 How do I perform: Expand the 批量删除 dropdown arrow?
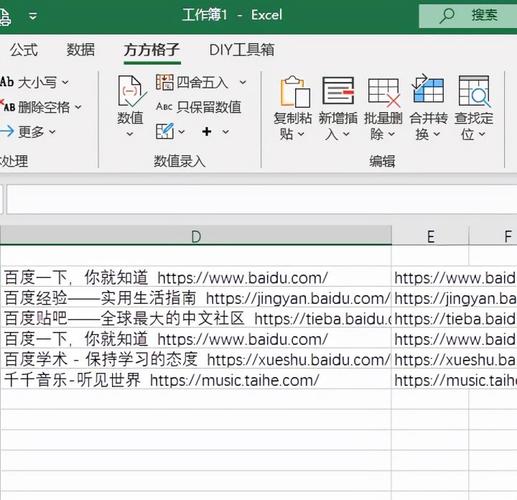[x=392, y=134]
